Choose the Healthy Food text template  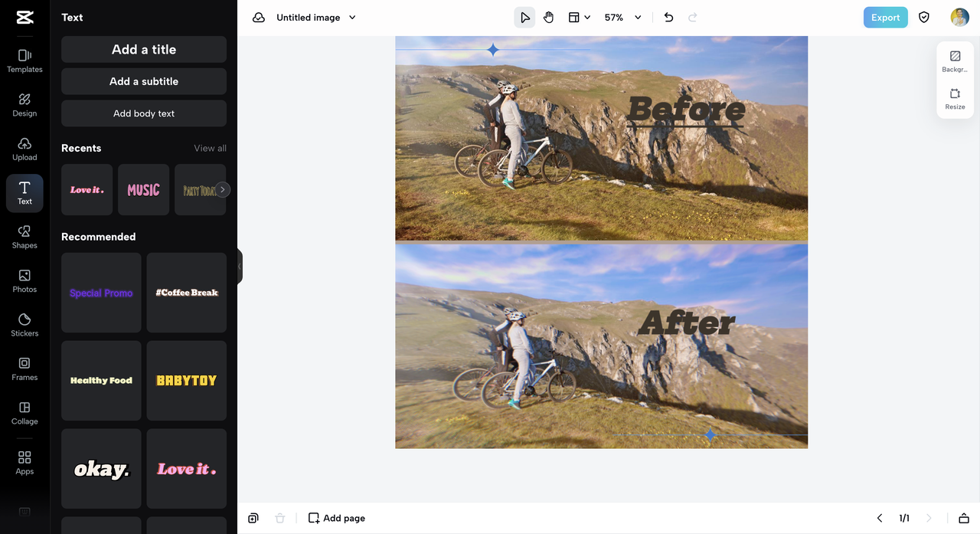tap(101, 381)
